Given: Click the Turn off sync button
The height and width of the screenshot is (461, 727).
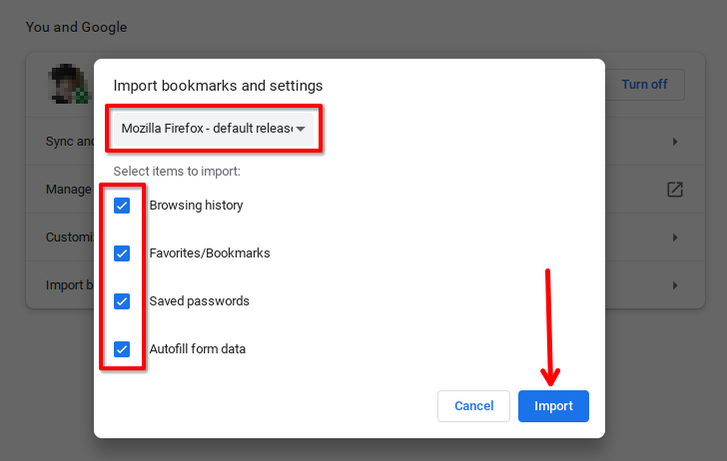Looking at the screenshot, I should pos(644,84).
